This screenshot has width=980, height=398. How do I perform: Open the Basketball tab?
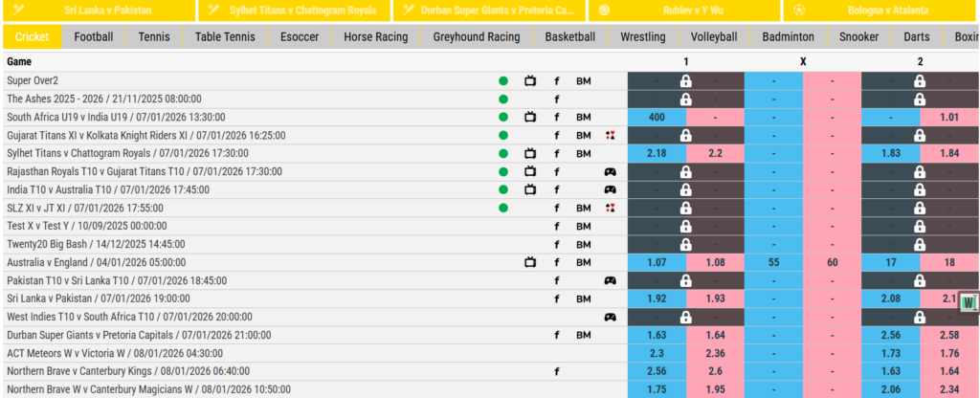570,37
